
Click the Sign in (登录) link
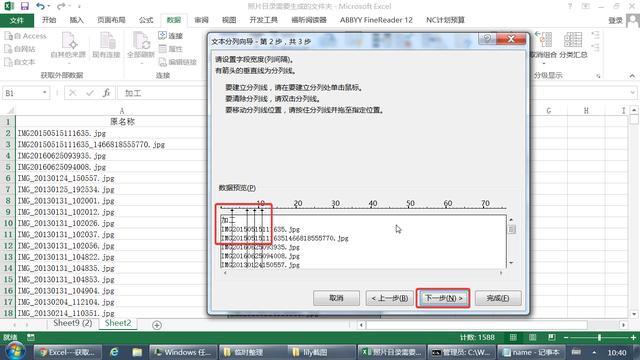(x=616, y=20)
